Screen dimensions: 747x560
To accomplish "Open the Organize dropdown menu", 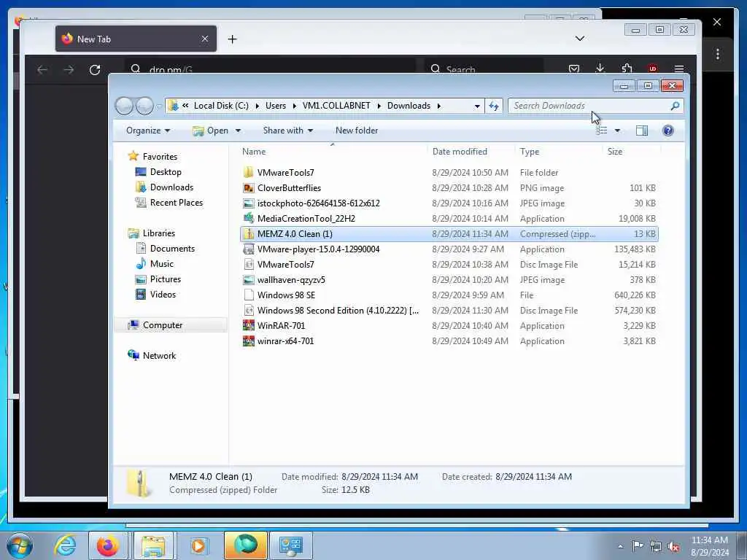I will click(148, 131).
